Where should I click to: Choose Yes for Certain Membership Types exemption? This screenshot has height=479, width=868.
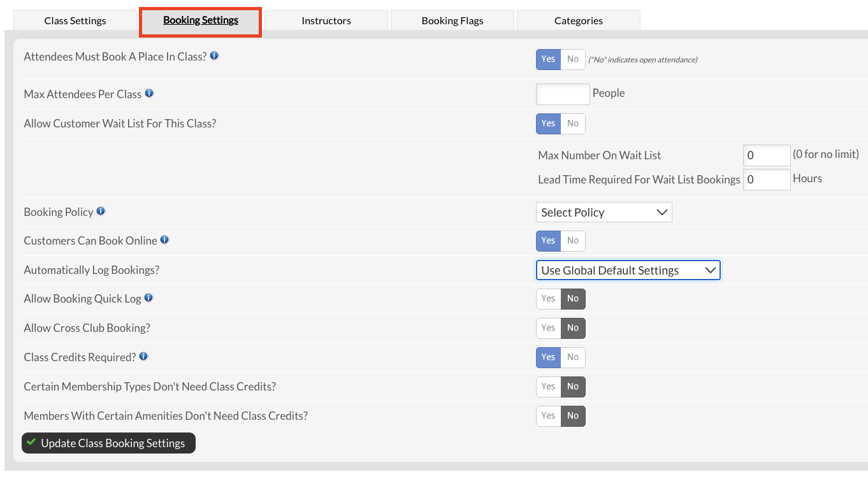(x=548, y=387)
